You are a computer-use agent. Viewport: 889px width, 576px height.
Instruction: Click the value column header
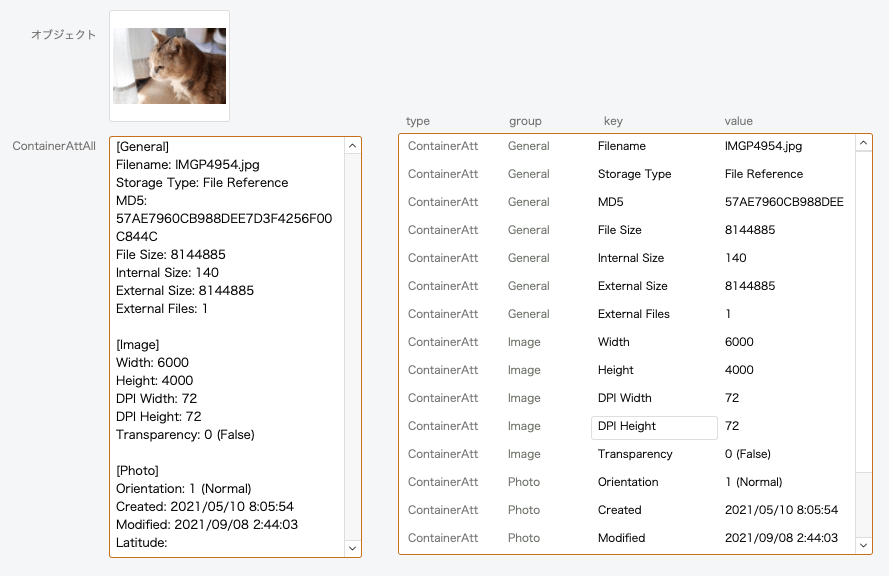coord(738,121)
